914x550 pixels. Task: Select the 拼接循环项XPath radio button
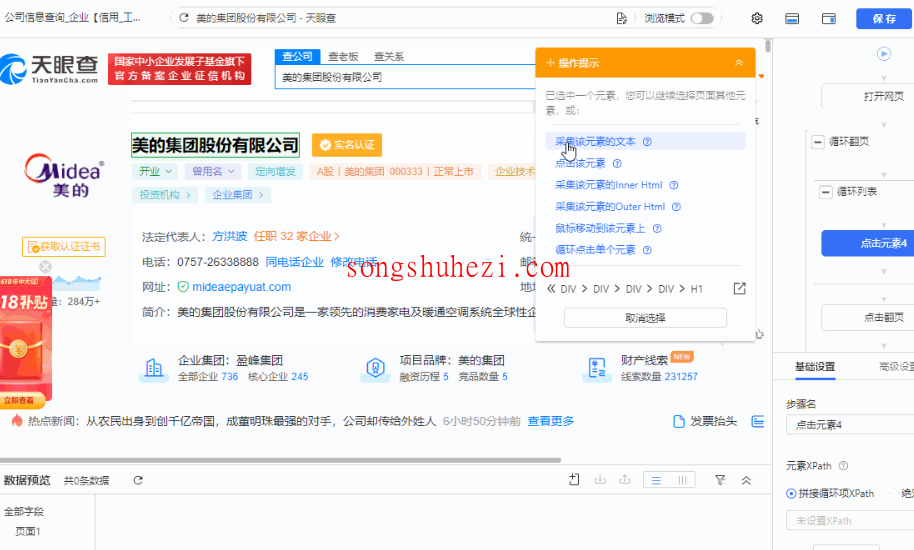coord(791,493)
